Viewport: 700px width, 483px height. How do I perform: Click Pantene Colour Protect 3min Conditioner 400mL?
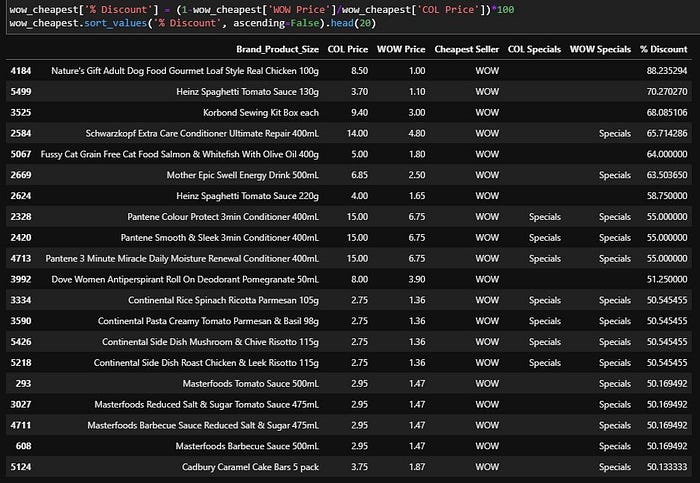click(x=223, y=217)
